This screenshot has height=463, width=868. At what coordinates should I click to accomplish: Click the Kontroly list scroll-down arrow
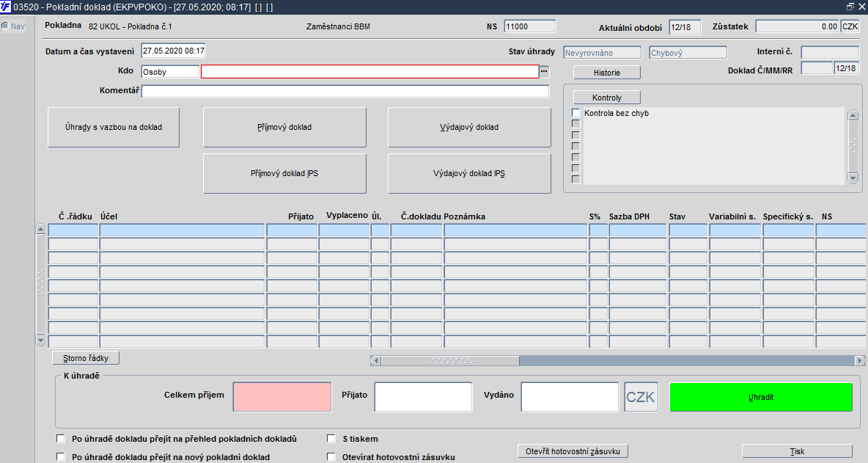pos(852,178)
